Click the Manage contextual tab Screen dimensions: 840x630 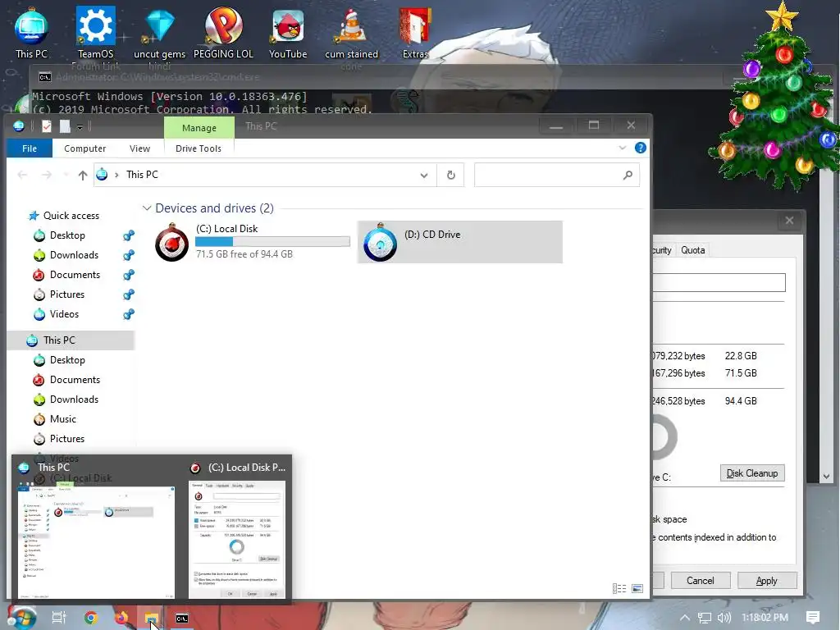(x=199, y=128)
